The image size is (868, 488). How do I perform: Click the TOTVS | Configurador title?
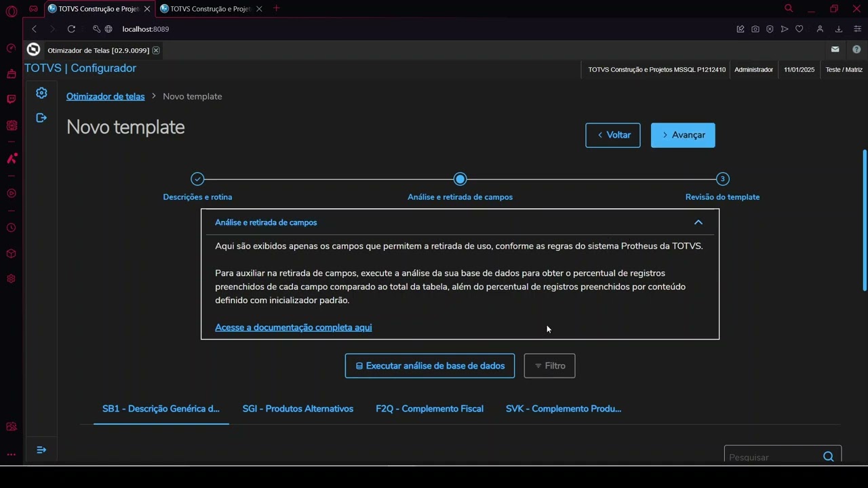click(x=80, y=68)
